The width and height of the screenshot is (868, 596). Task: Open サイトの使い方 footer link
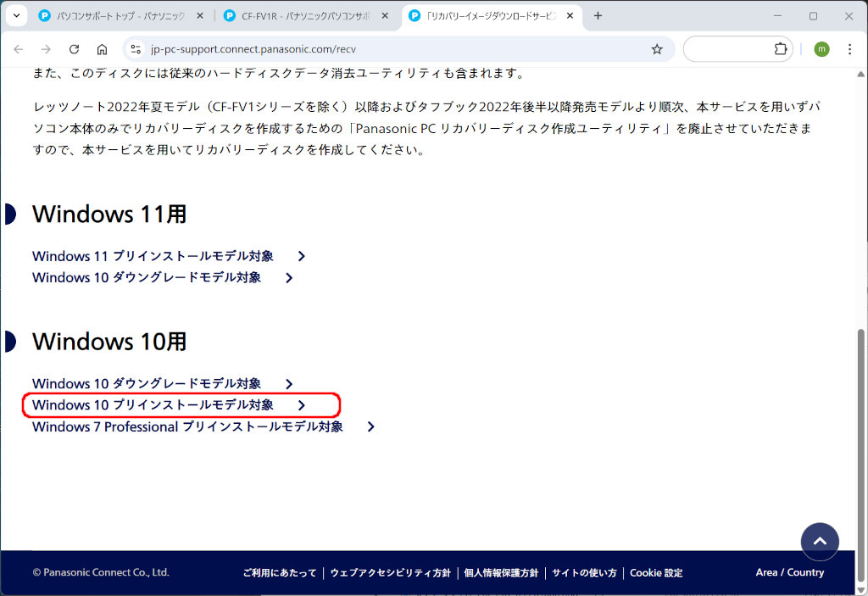tap(584, 573)
